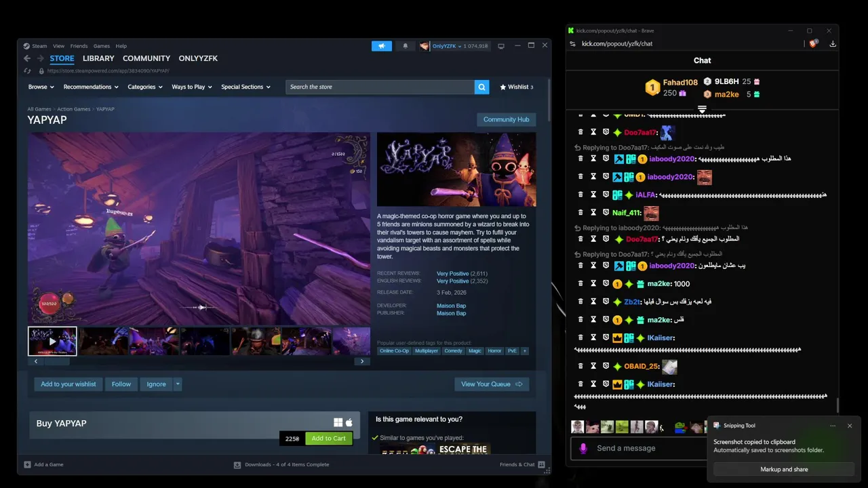The height and width of the screenshot is (488, 868).
Task: Click the Add a Game plus icon
Action: click(x=27, y=464)
